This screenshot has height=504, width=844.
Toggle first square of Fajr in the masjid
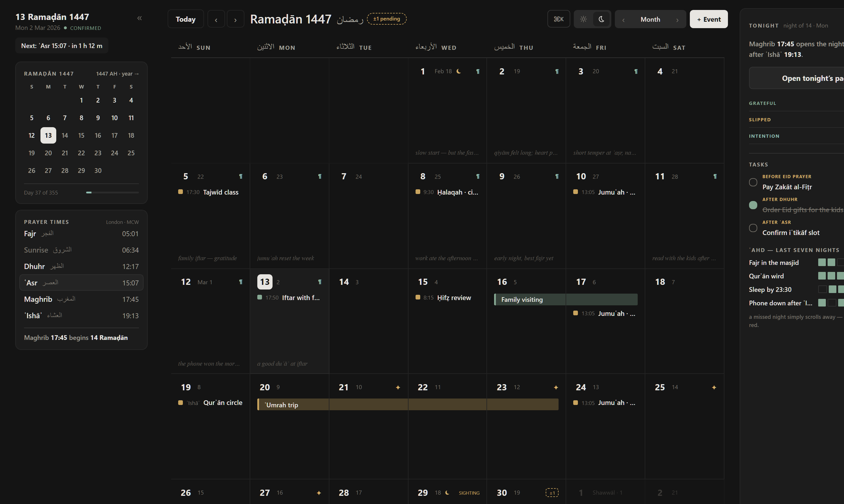tap(822, 262)
